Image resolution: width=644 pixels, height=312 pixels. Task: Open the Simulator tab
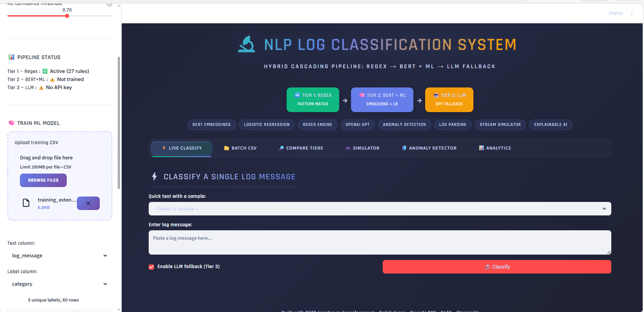[362, 148]
